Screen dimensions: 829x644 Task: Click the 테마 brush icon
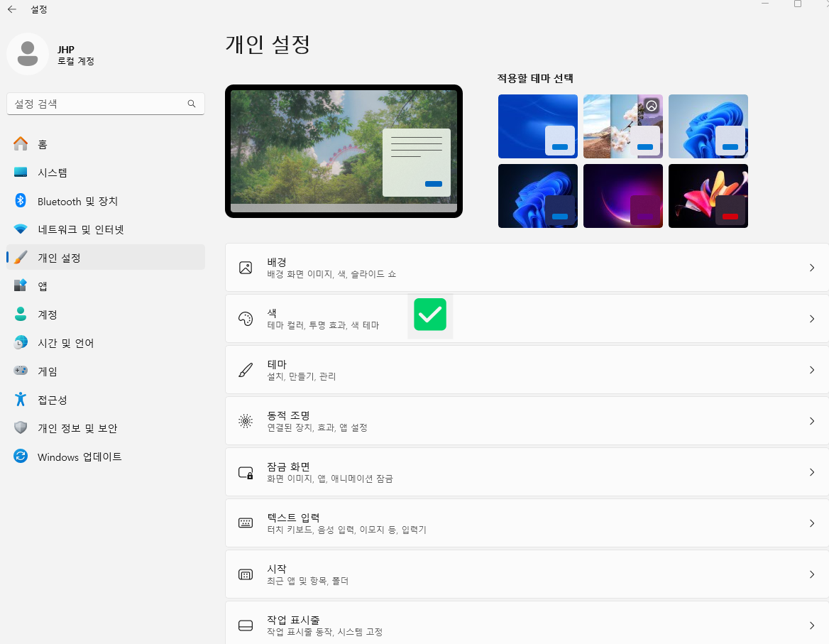pos(246,370)
